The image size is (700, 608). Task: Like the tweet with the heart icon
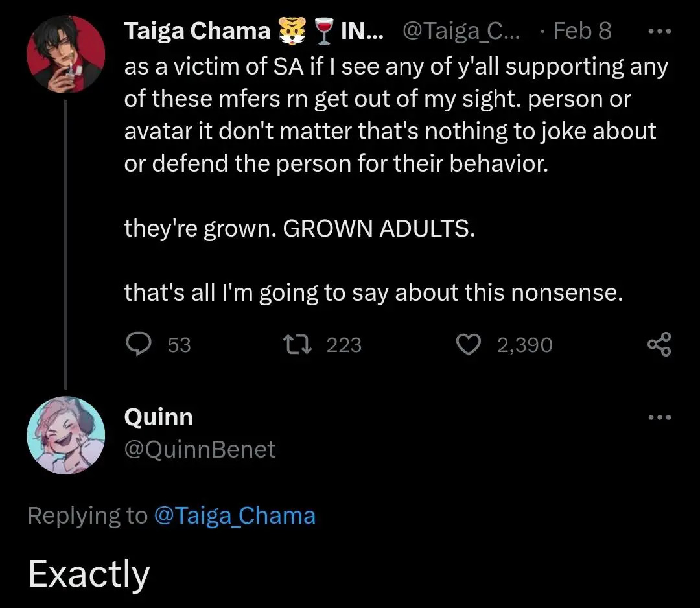coord(469,345)
